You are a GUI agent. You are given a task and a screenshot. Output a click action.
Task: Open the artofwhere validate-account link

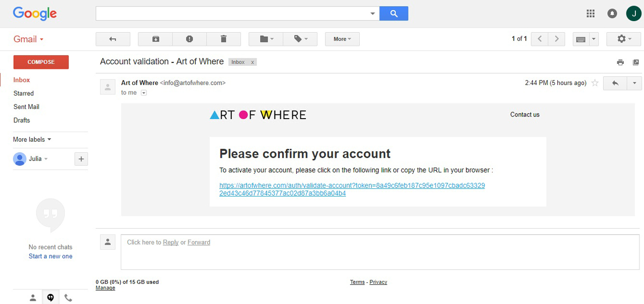pyautogui.click(x=352, y=189)
